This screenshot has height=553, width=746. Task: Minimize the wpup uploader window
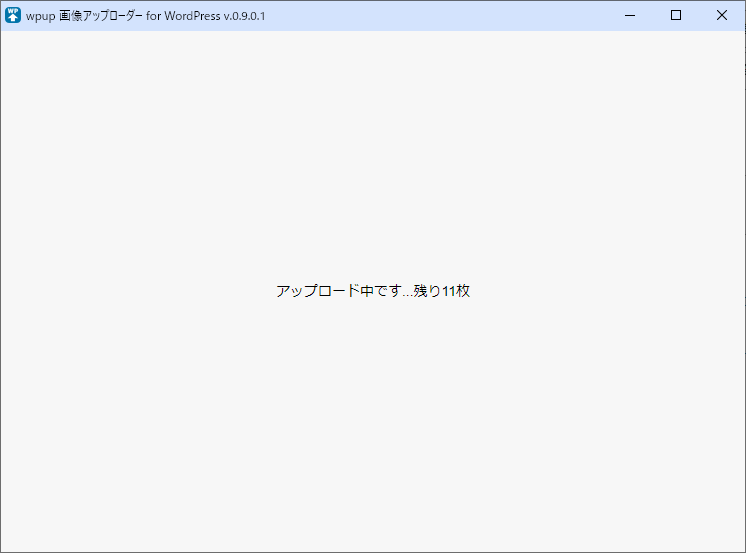(x=630, y=15)
